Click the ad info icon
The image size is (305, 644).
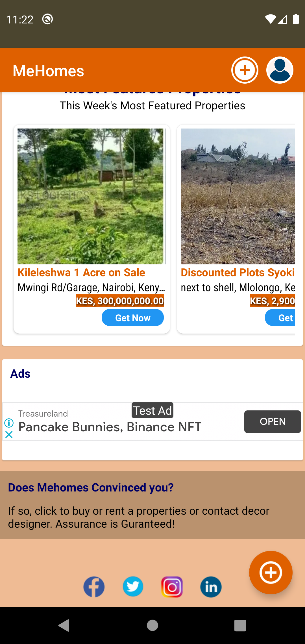(x=9, y=423)
